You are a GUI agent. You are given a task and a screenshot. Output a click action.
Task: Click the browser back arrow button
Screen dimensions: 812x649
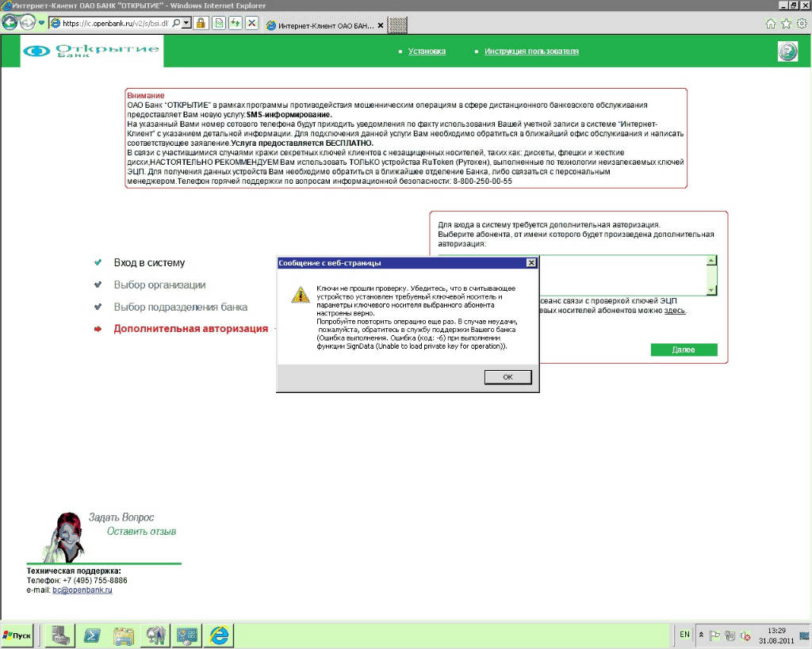10,23
